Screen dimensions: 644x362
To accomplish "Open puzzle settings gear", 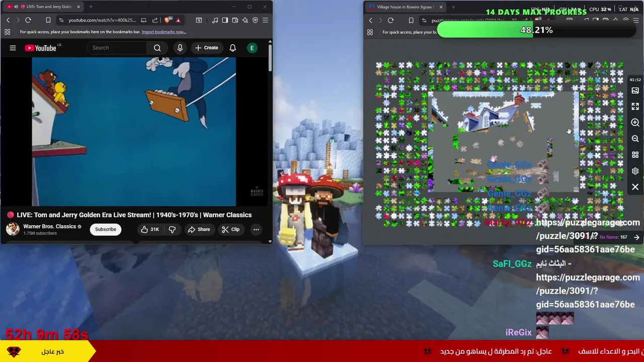I will click(x=635, y=171).
